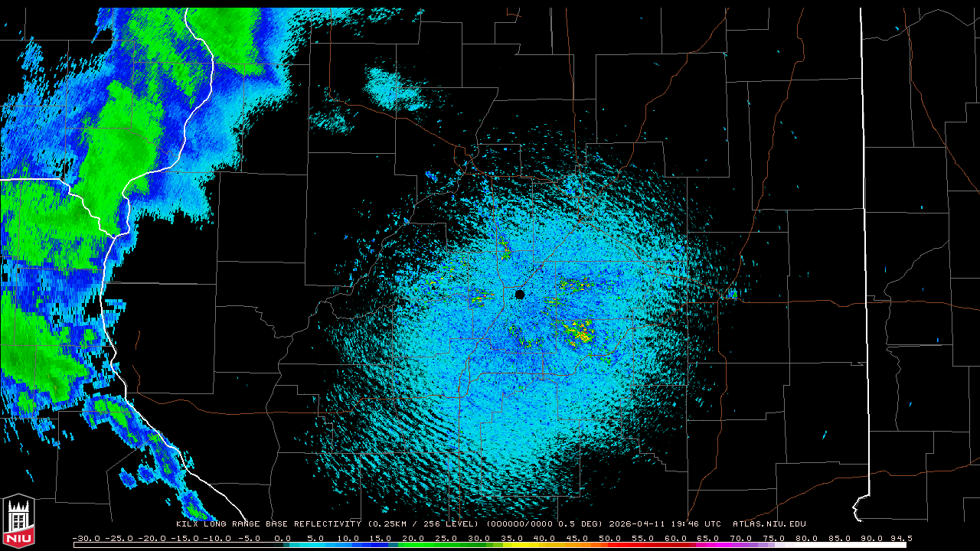Click the cyan section of the color scale
This screenshot has width=980, height=551.
[322, 545]
